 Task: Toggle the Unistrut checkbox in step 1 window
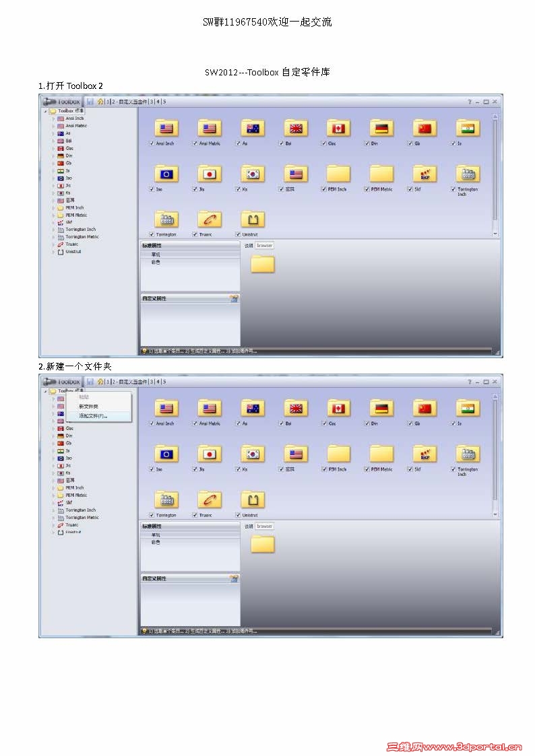click(238, 234)
